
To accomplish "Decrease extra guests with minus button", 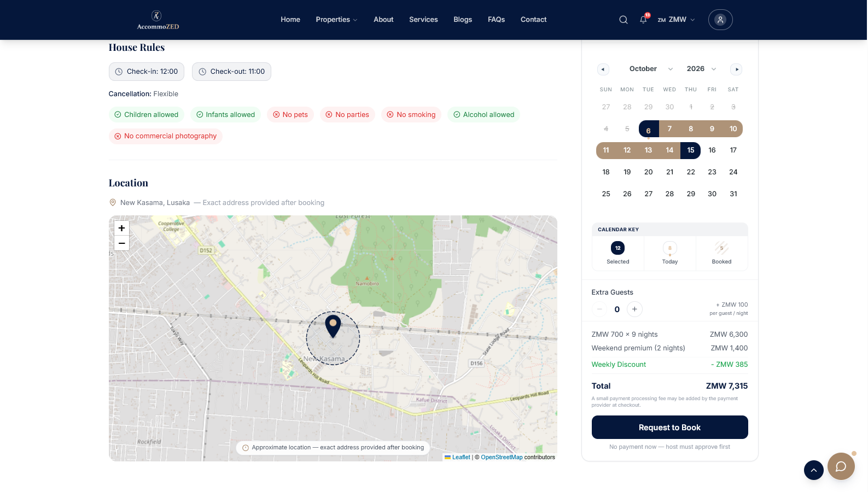I will click(x=599, y=309).
